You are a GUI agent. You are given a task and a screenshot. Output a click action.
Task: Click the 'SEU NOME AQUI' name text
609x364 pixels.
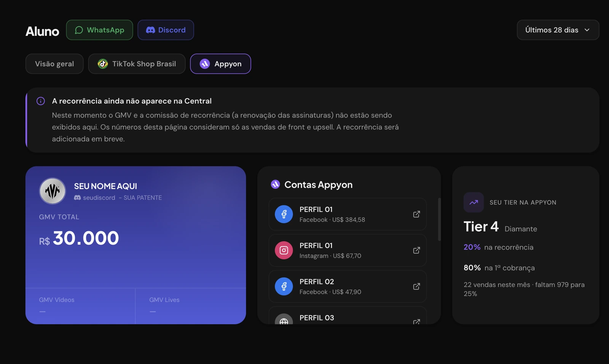[x=105, y=186]
